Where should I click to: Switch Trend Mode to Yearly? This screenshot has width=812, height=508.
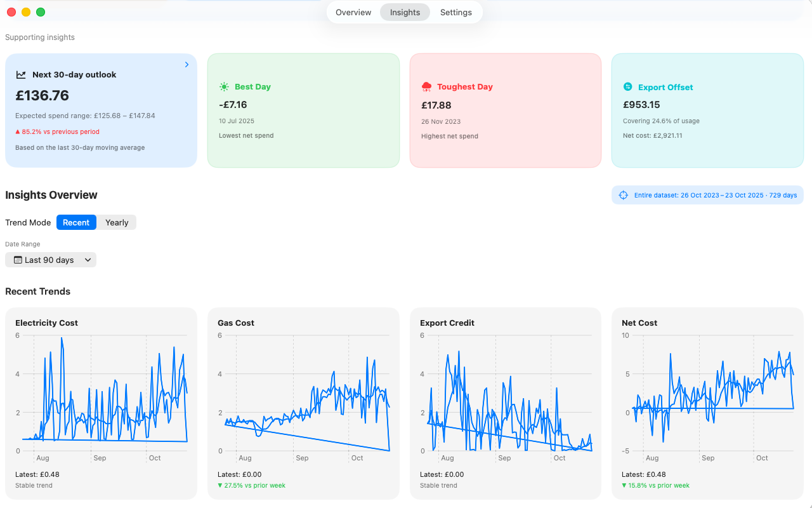(x=117, y=223)
